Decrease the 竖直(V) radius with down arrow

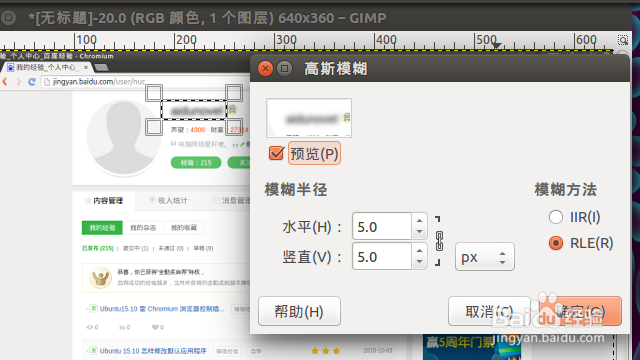click(x=419, y=262)
